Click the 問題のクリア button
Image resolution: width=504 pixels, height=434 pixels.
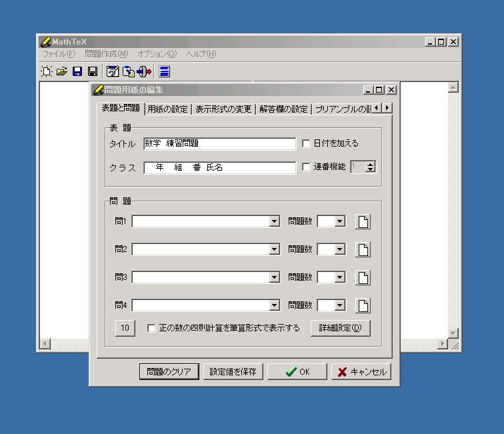169,371
